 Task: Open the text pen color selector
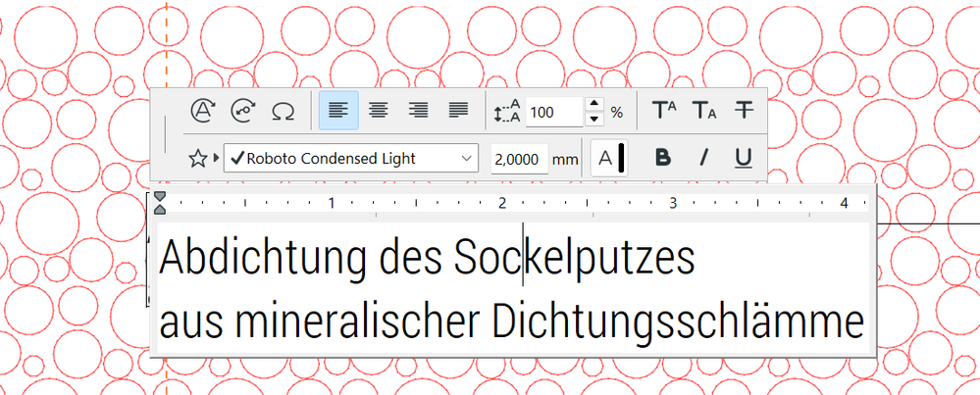point(609,159)
